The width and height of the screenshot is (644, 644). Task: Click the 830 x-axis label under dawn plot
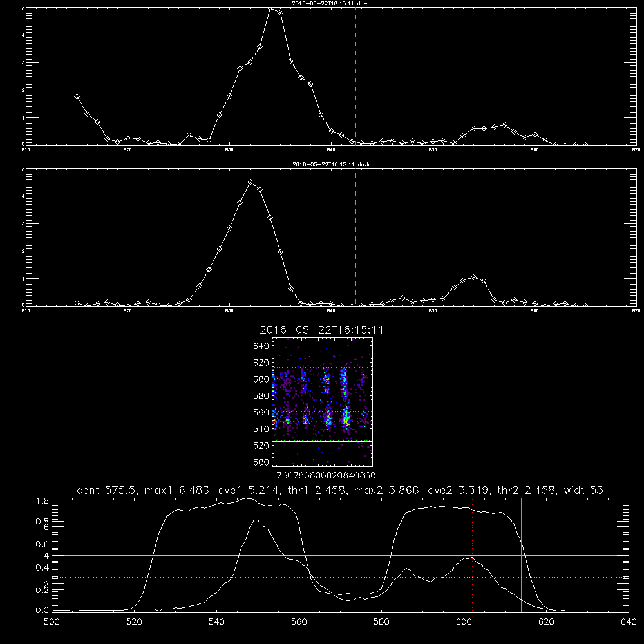[x=229, y=150]
